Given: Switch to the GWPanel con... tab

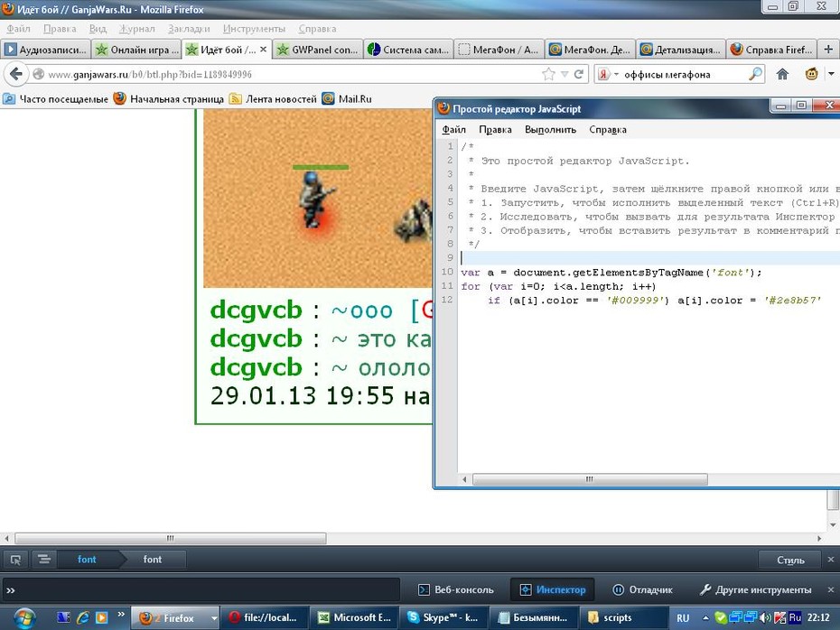Looking at the screenshot, I should [317, 50].
